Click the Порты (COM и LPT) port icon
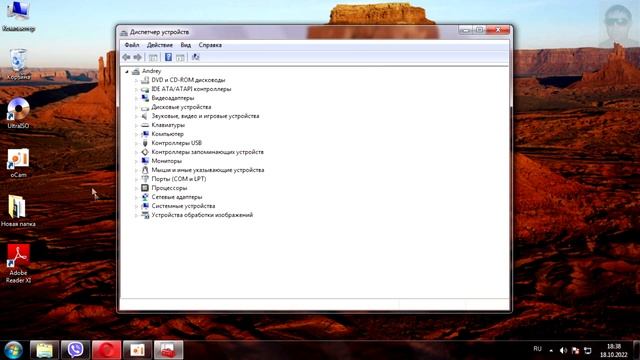640x360 pixels. click(145, 179)
